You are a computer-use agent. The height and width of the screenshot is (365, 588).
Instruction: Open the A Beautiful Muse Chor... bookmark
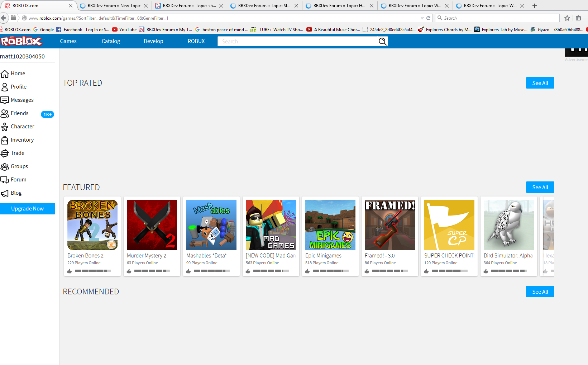click(334, 30)
